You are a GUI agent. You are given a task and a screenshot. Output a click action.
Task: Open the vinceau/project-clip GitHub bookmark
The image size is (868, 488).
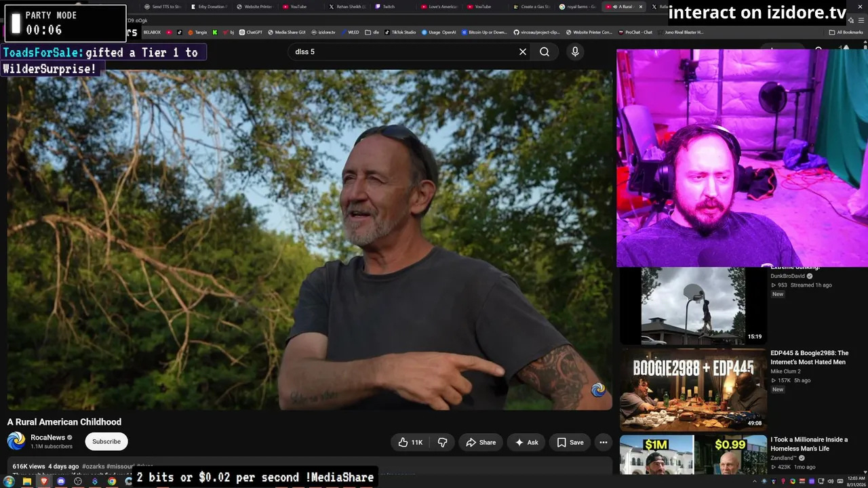click(x=536, y=32)
